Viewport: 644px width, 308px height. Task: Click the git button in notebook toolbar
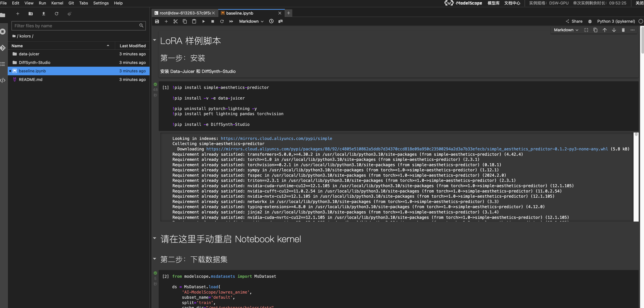click(280, 21)
